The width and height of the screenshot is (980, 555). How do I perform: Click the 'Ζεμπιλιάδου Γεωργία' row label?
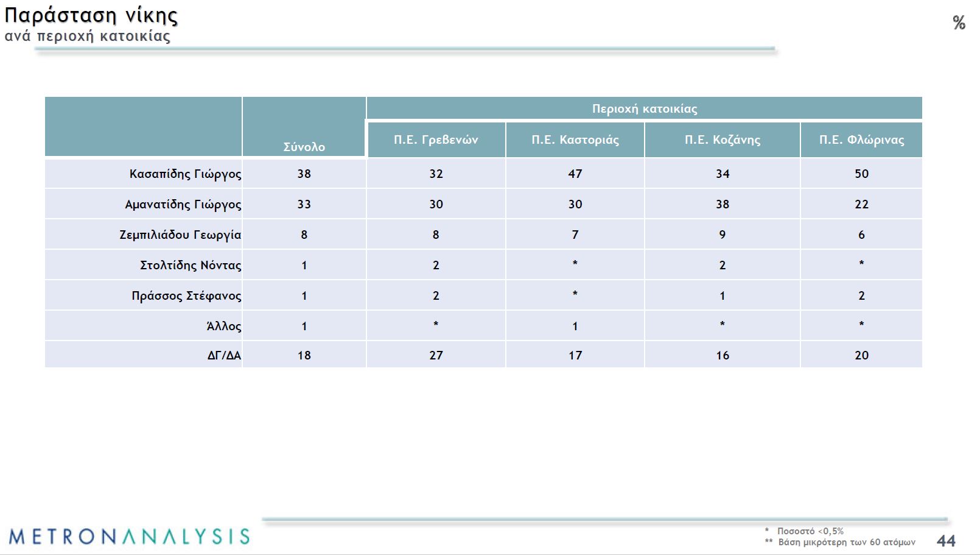pos(180,235)
